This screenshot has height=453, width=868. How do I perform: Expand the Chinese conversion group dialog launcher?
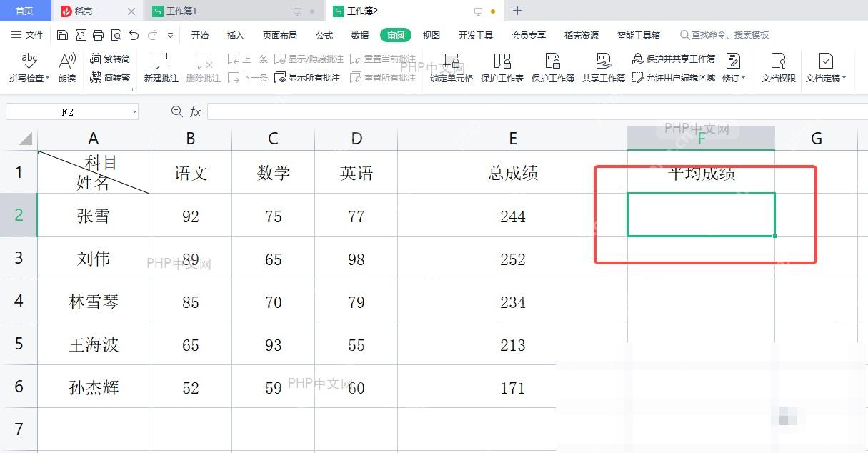(x=131, y=91)
